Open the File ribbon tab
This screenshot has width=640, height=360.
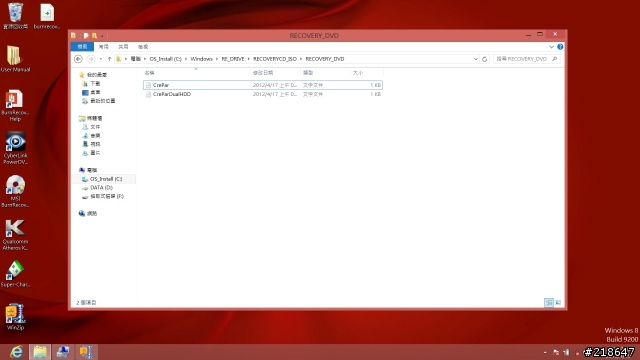(x=82, y=47)
